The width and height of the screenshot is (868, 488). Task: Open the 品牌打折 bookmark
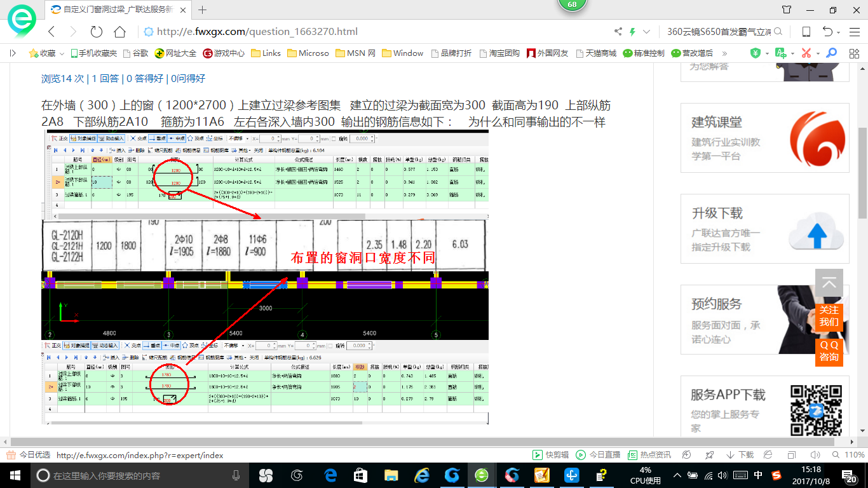(451, 53)
